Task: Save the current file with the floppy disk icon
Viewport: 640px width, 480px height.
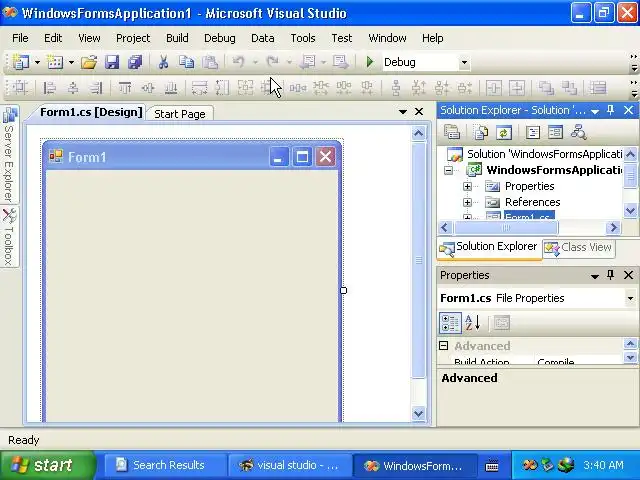Action: [x=112, y=62]
